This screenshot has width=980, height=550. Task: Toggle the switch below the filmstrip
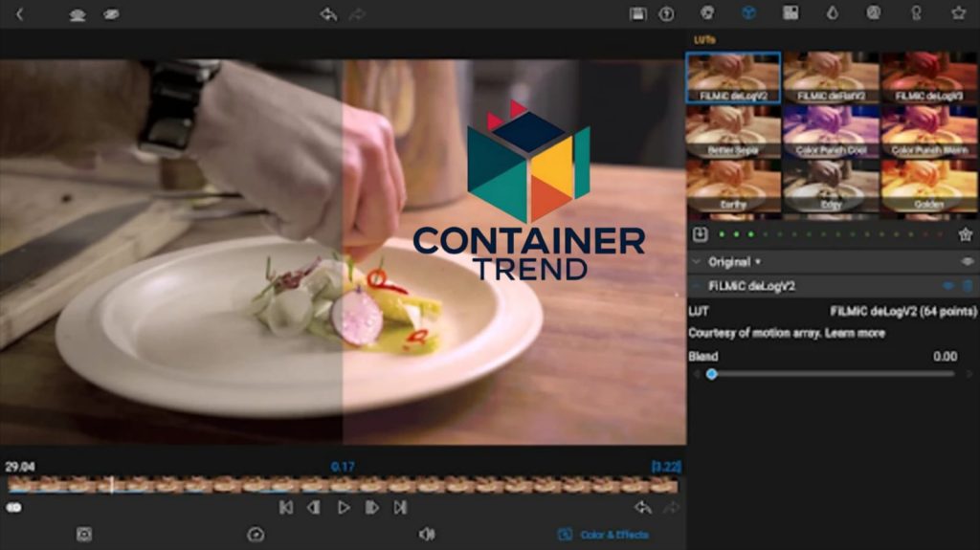click(13, 508)
